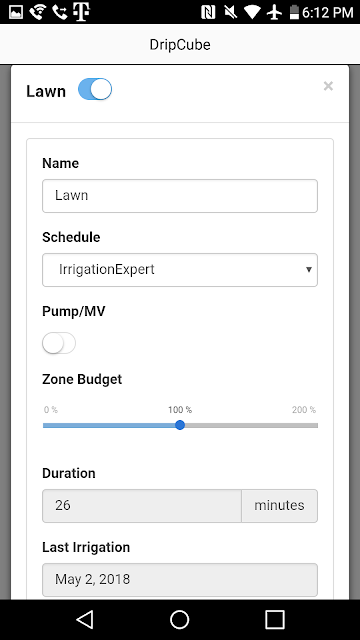Tap the NFC status bar icon
360x640 pixels.
pyautogui.click(x=208, y=12)
